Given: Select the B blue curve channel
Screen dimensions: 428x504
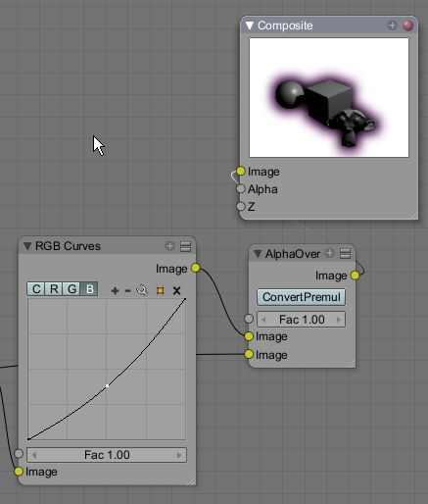Looking at the screenshot, I should [x=89, y=289].
